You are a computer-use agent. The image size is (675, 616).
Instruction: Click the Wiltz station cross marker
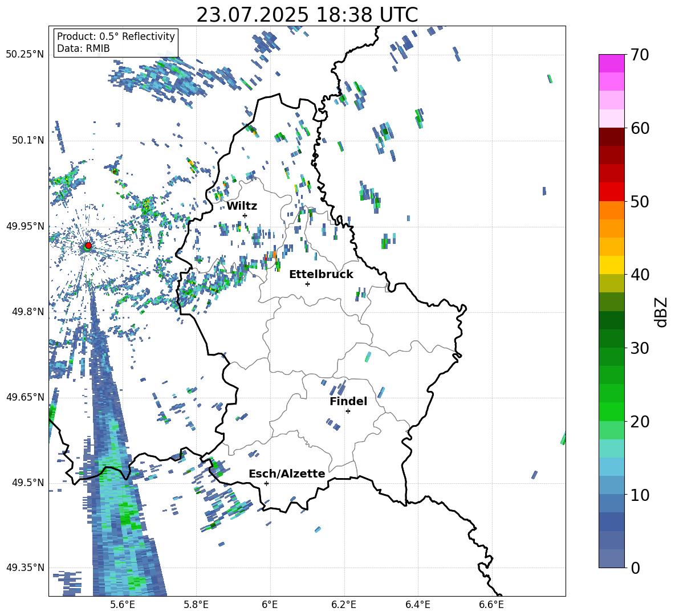245,215
